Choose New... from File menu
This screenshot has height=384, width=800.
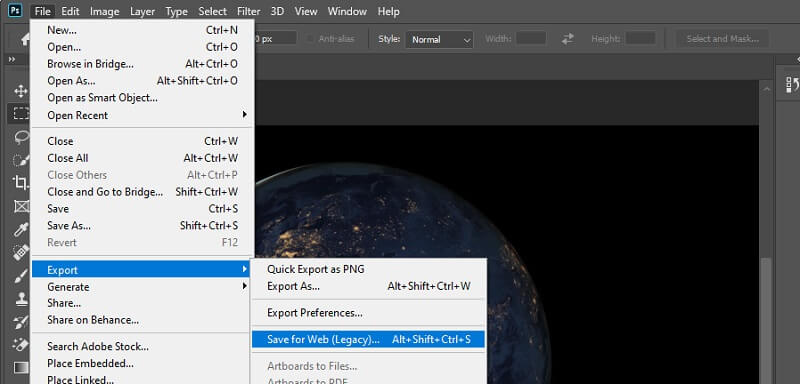[142, 30]
